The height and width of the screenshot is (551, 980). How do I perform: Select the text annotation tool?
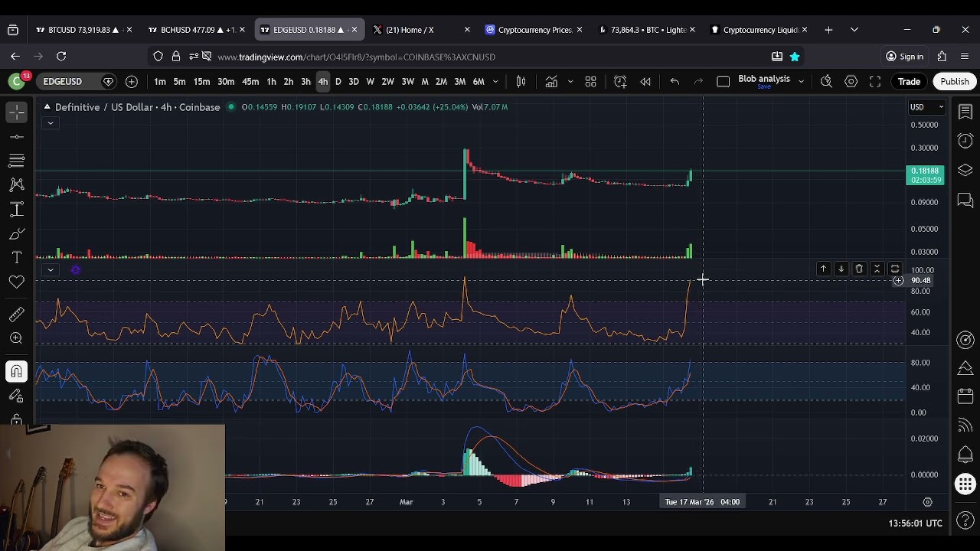tap(16, 258)
